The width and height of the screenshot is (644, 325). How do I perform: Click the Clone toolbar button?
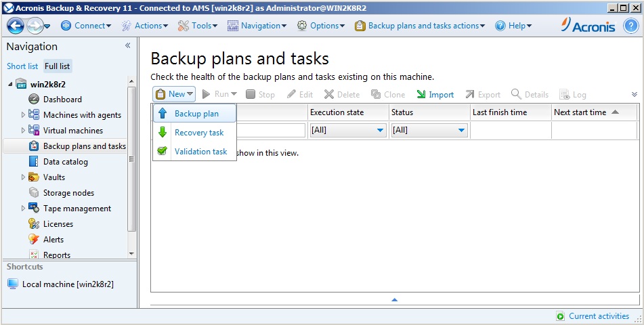pos(388,95)
